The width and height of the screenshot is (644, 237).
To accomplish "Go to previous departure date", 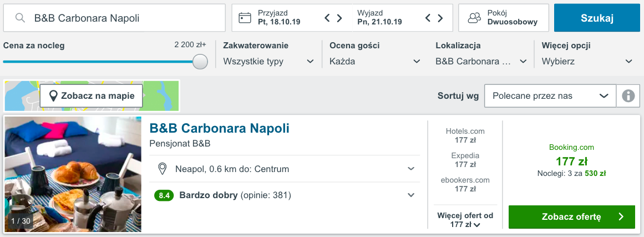I will point(428,18).
